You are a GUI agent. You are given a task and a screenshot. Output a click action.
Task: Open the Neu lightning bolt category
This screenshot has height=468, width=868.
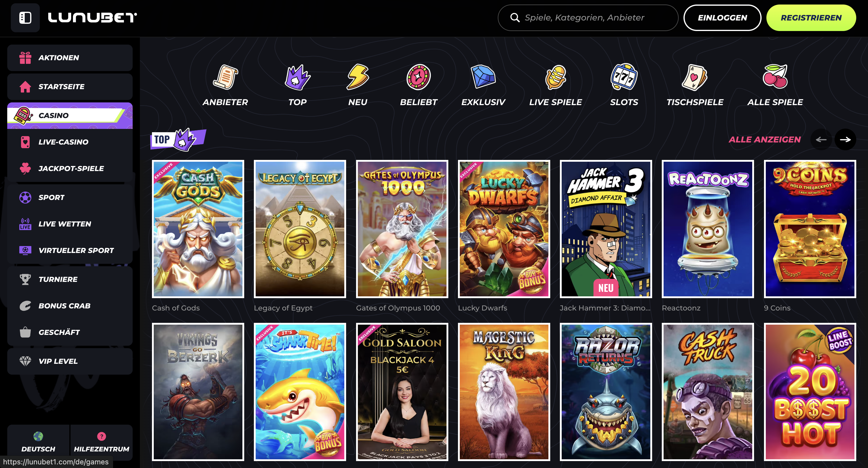[x=358, y=77]
